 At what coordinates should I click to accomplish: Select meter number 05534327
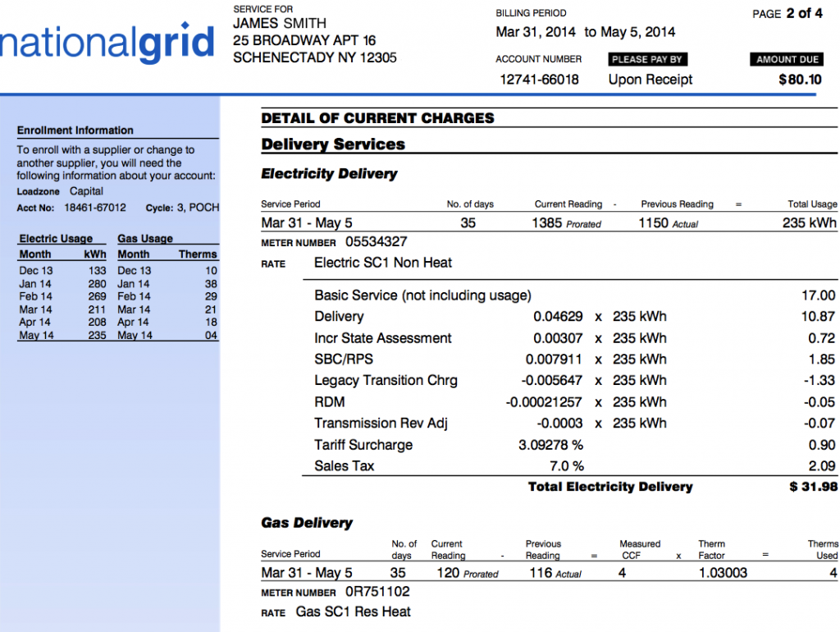click(376, 241)
